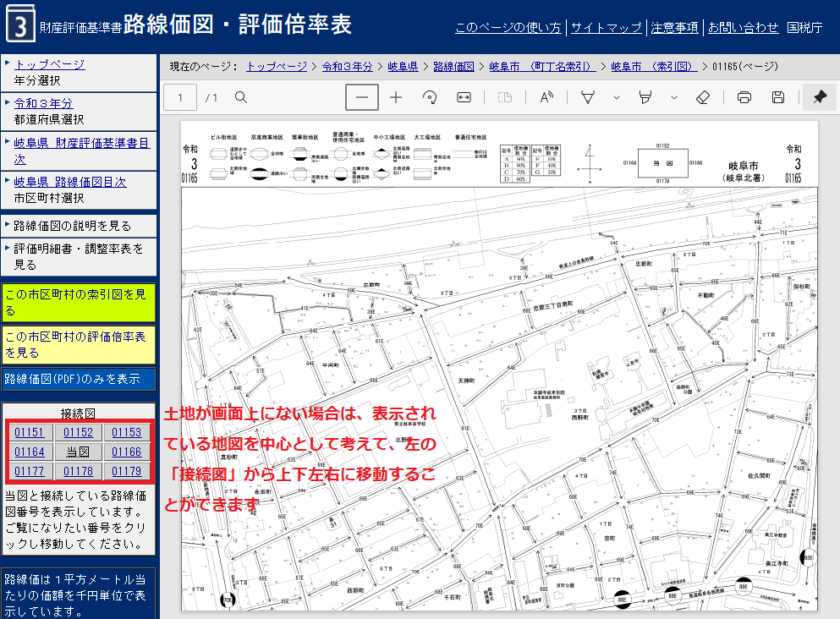Click breadcrumb 岐阜県 link
Image resolution: width=840 pixels, height=619 pixels.
tap(403, 67)
